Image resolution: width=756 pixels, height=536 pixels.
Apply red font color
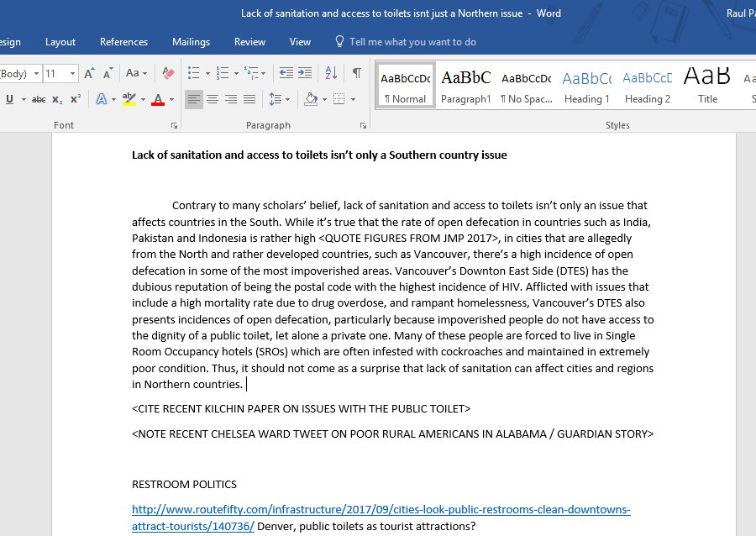pyautogui.click(x=158, y=99)
